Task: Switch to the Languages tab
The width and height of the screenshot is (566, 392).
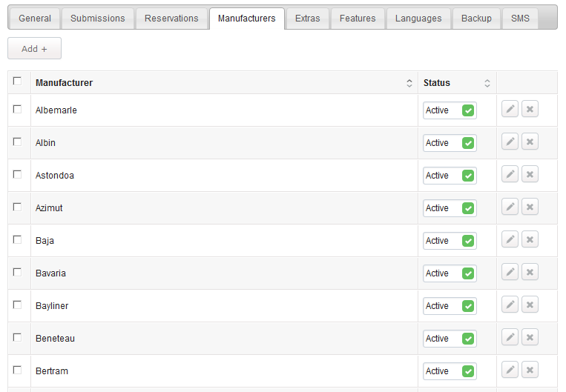Action: [x=418, y=19]
